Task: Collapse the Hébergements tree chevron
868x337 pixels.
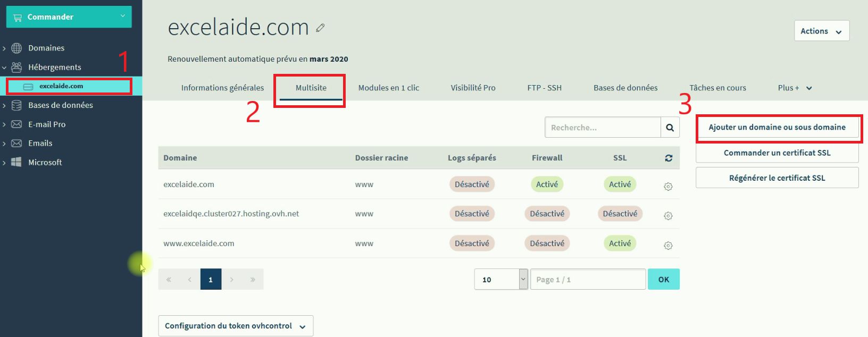Action: click(4, 68)
